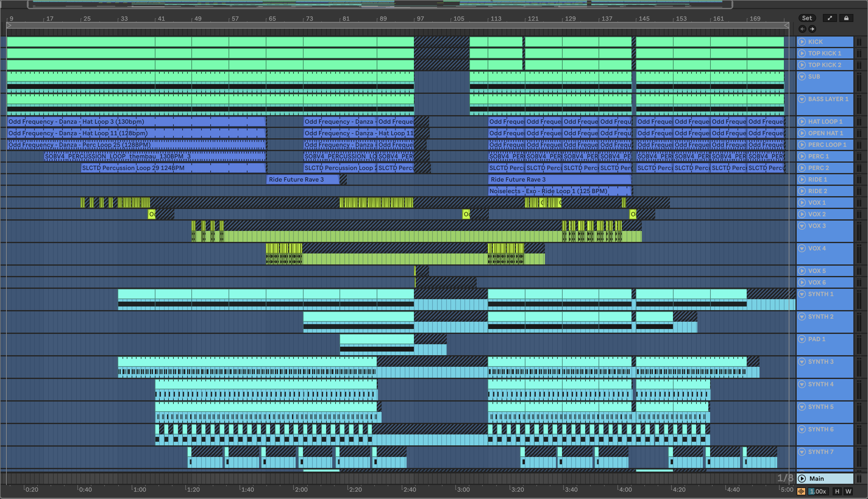Fold the SUB track
868x499 pixels.
pos(802,76)
